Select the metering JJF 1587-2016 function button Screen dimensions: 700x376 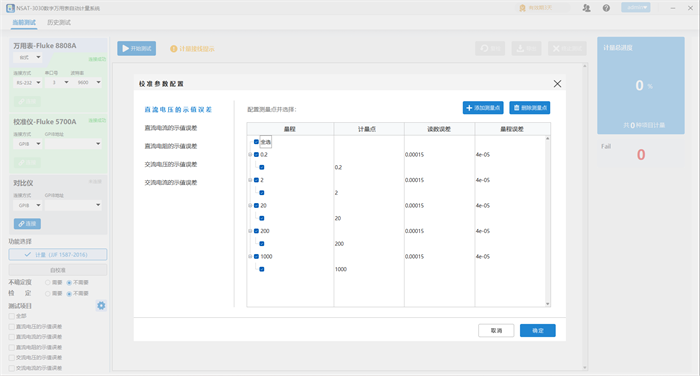point(58,255)
